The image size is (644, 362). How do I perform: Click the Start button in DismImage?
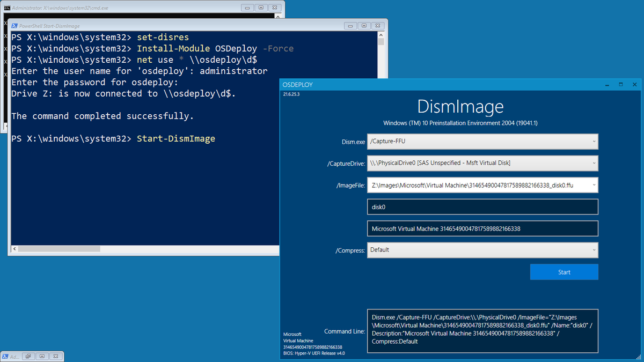(564, 272)
